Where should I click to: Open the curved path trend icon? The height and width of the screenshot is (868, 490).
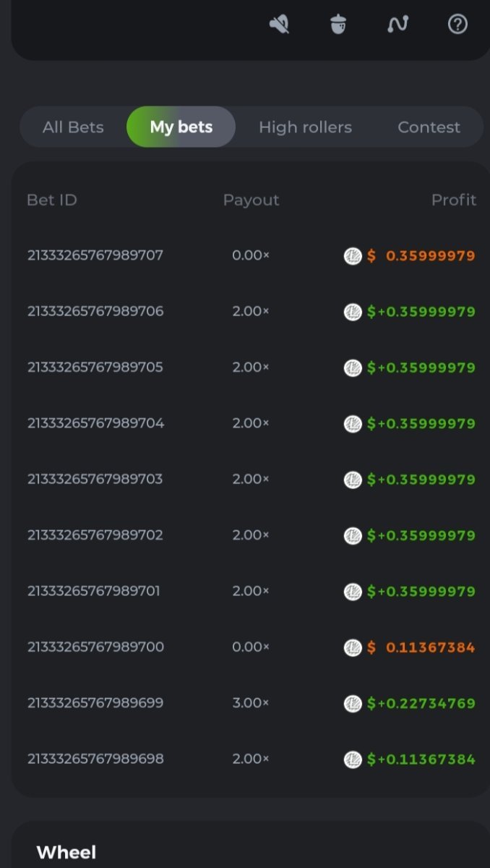tap(397, 25)
